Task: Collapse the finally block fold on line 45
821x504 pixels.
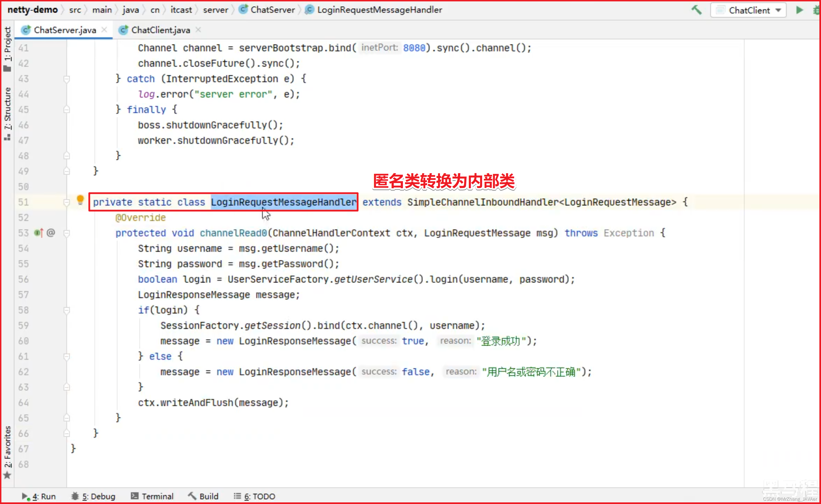Action: [67, 110]
